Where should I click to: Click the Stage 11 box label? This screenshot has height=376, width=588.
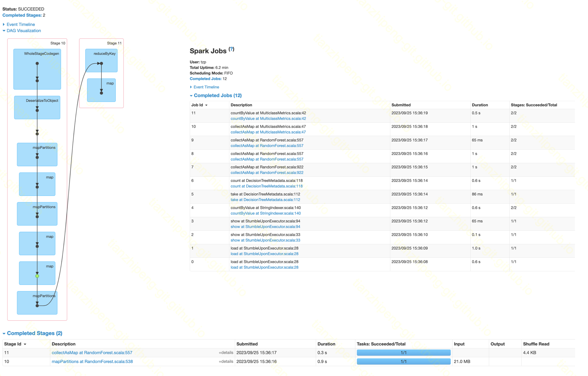114,43
